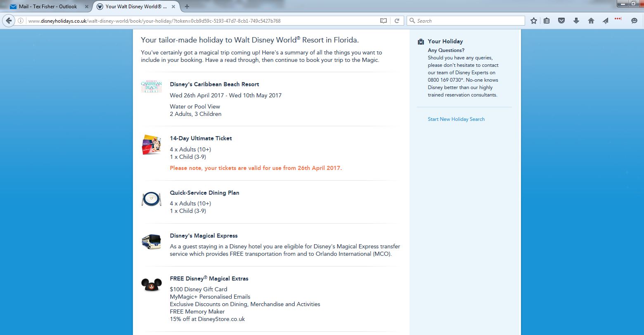Bookmark this page with the star icon
Screen dimensions: 644x335
click(534, 21)
